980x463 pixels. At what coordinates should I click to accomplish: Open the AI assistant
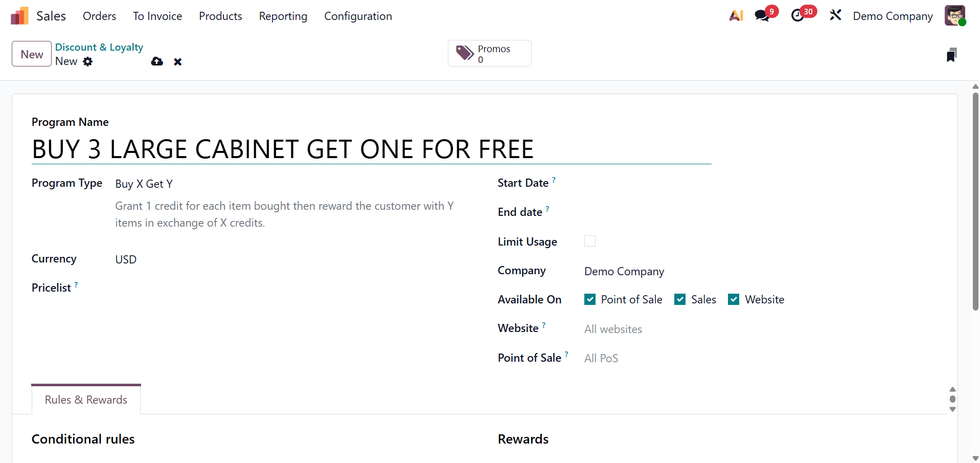(x=736, y=15)
